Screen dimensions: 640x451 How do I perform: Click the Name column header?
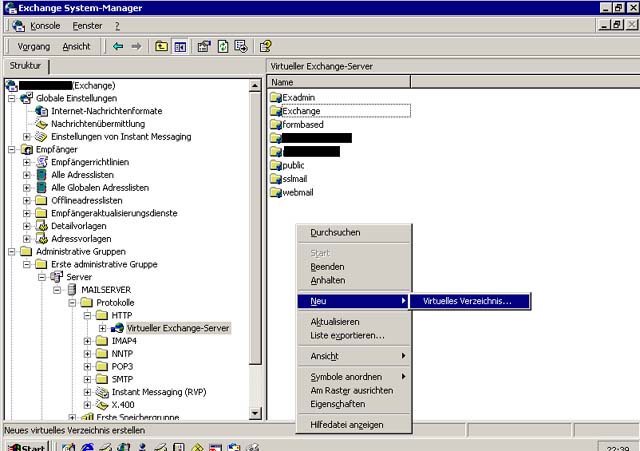(x=339, y=82)
